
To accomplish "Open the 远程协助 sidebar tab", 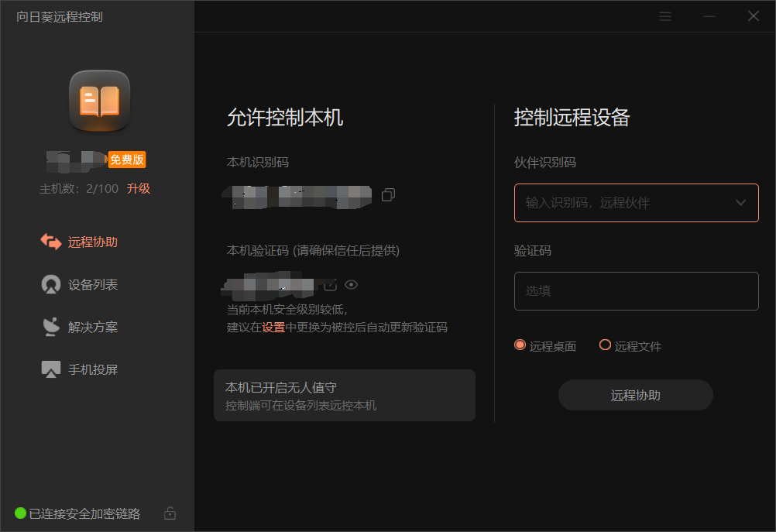I will point(79,242).
